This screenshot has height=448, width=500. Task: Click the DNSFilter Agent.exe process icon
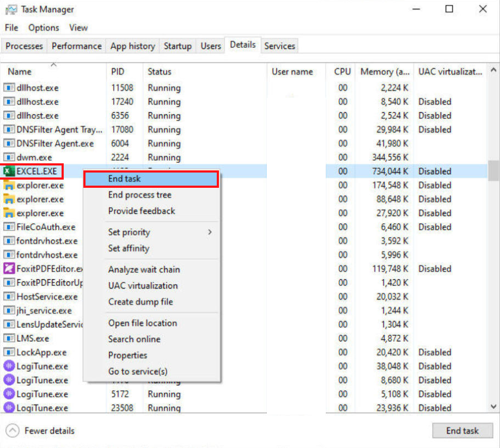click(9, 144)
